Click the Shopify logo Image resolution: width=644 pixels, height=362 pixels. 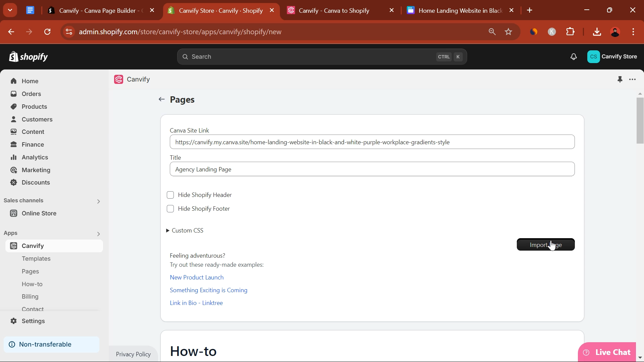(29, 57)
